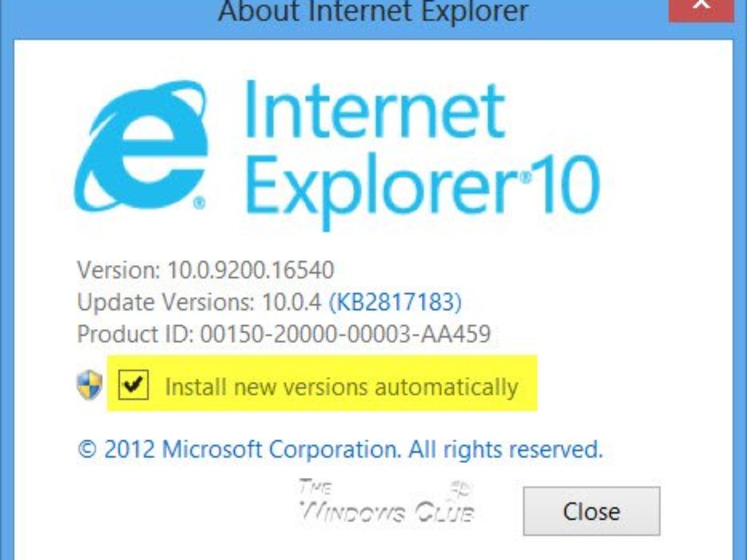Click the Product ID 00150-20000-00003-AA459 text

pos(284,335)
